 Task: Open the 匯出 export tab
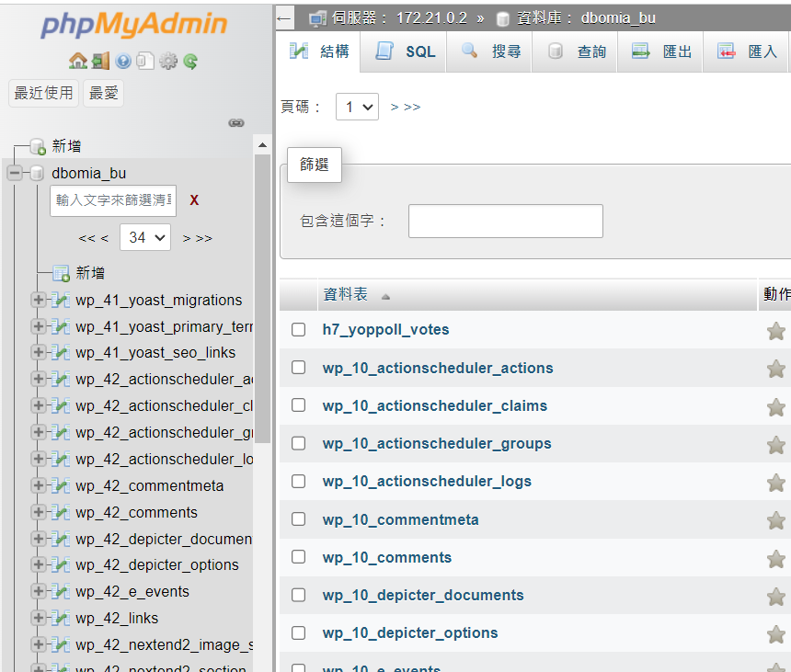point(662,51)
